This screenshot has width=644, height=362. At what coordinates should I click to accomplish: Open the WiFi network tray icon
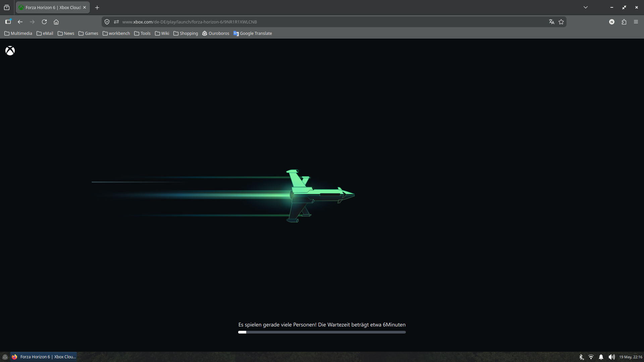tap(591, 357)
